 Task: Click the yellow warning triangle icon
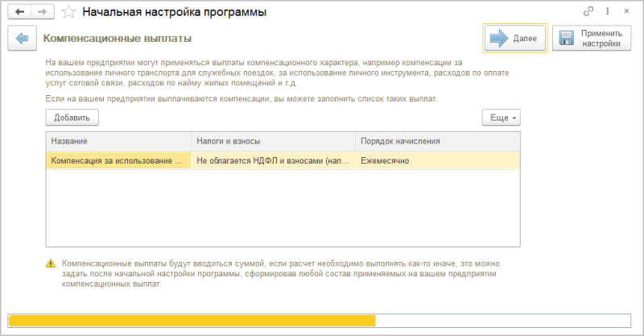tap(51, 263)
